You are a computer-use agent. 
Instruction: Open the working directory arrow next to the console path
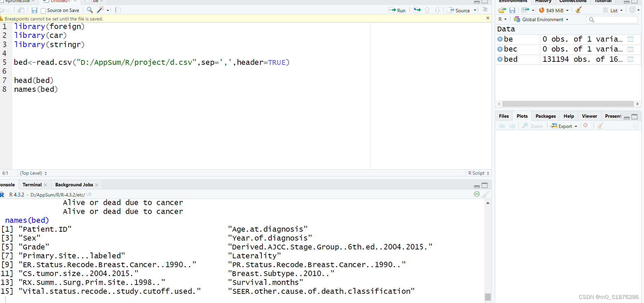click(89, 194)
